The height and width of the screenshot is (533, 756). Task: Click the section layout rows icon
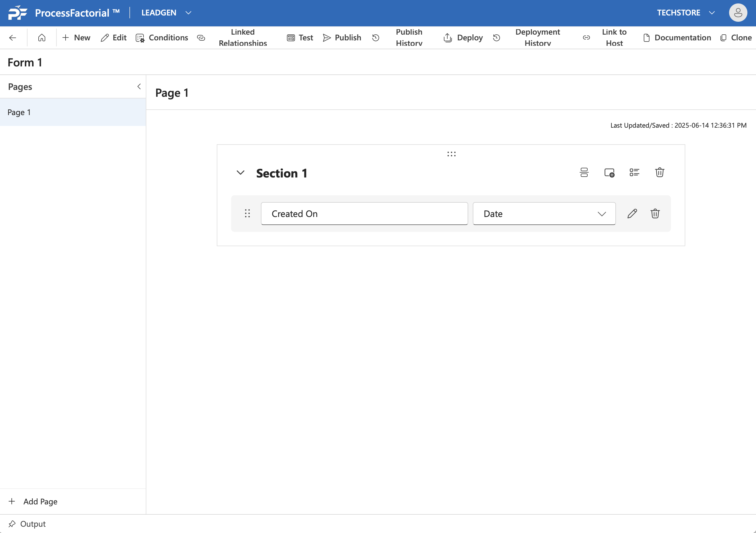584,173
